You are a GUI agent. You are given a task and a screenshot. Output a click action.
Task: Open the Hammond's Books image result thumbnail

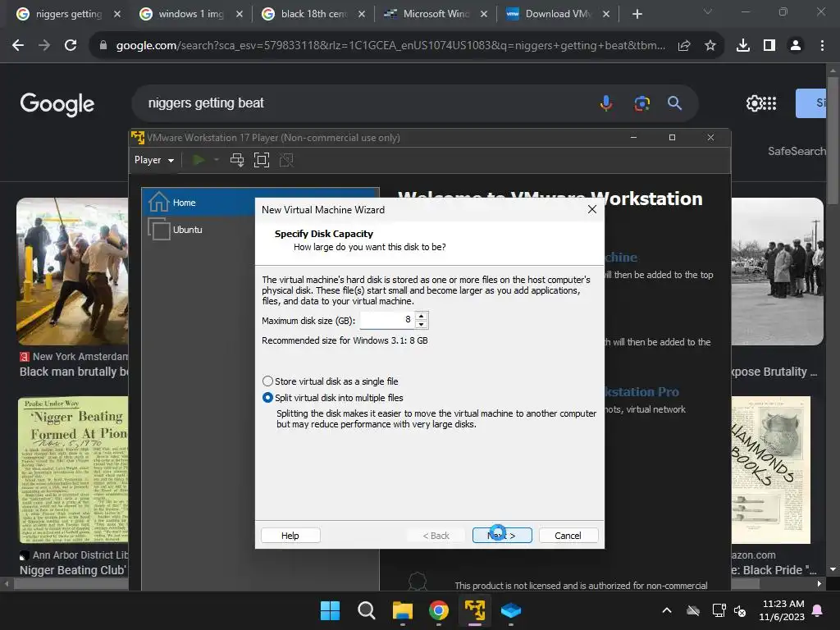tap(771, 470)
